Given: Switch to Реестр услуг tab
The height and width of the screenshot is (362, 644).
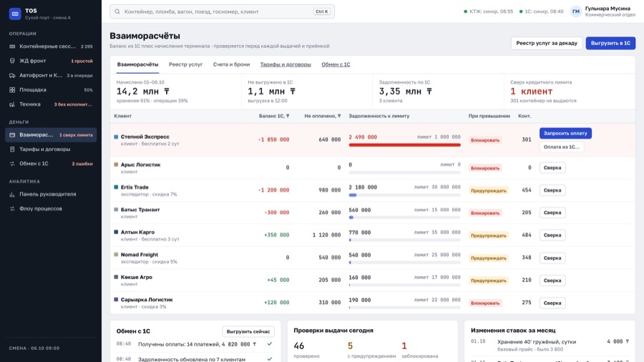Looking at the screenshot, I should (185, 64).
